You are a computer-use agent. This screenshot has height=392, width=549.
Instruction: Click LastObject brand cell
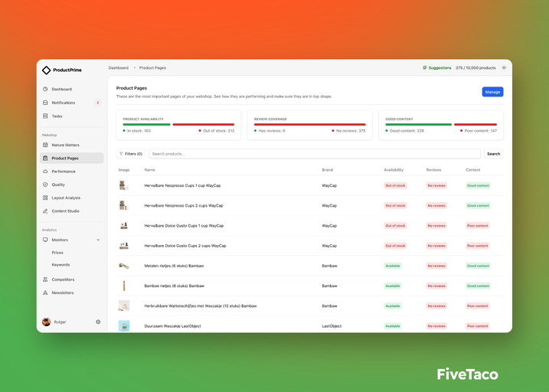click(332, 326)
